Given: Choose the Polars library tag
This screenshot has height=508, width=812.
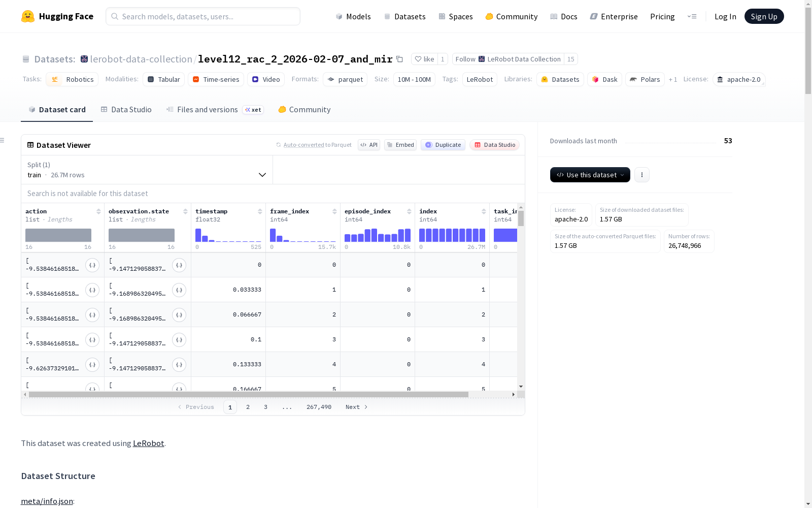Looking at the screenshot, I should (645, 79).
